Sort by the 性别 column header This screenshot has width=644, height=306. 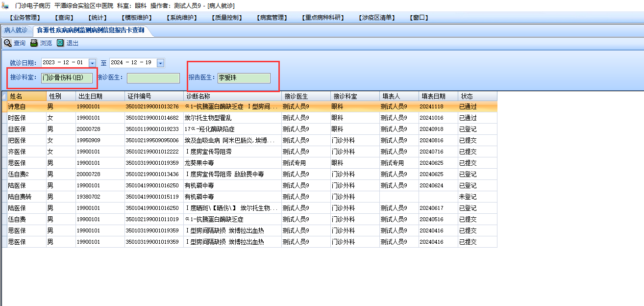61,96
